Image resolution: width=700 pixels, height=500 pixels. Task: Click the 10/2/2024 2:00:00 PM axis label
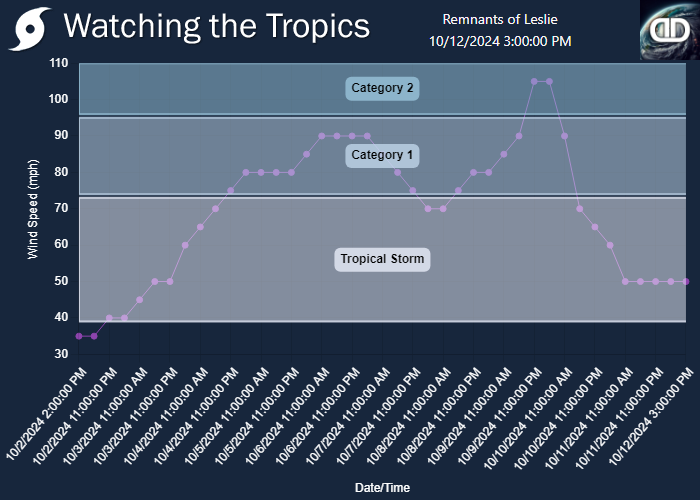coord(47,414)
